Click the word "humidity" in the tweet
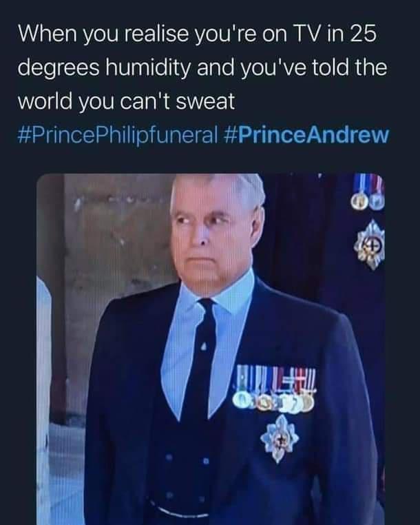Screen dimensions: 420x525 click(147, 68)
